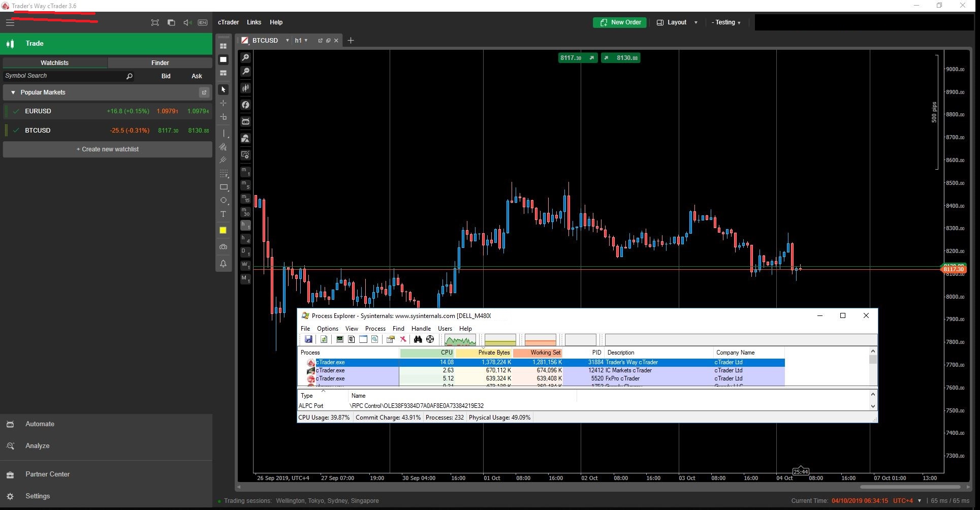Open cTrader Settings
The width and height of the screenshot is (980, 510).
[x=106, y=496]
